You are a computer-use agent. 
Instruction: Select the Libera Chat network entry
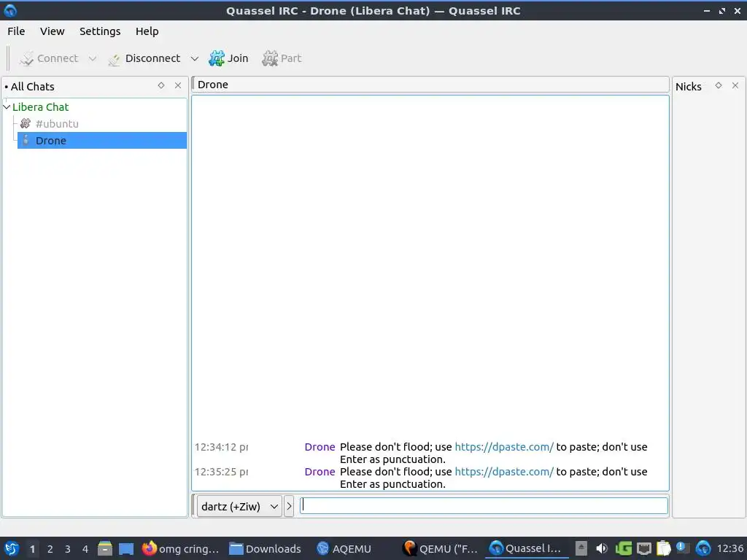41,107
